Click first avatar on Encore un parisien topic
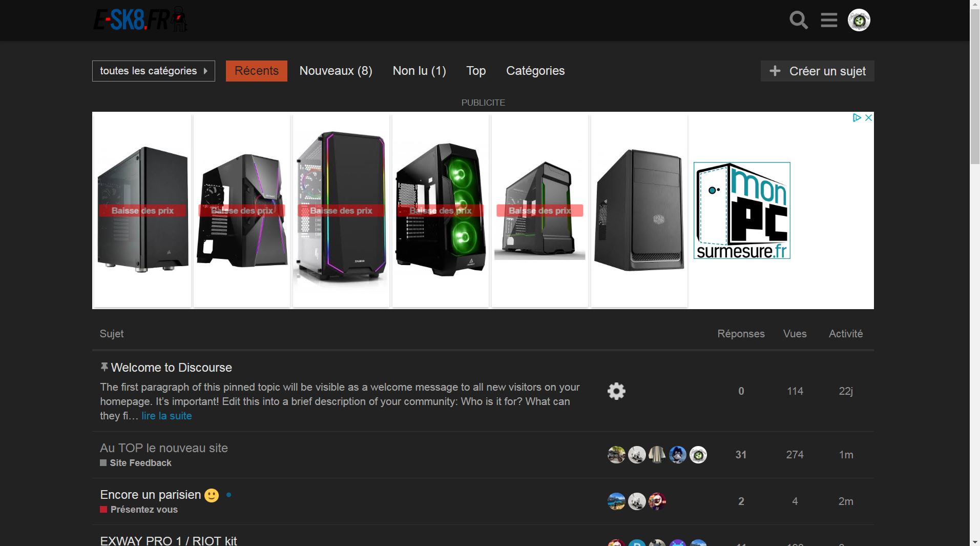The width and height of the screenshot is (980, 546). click(616, 501)
